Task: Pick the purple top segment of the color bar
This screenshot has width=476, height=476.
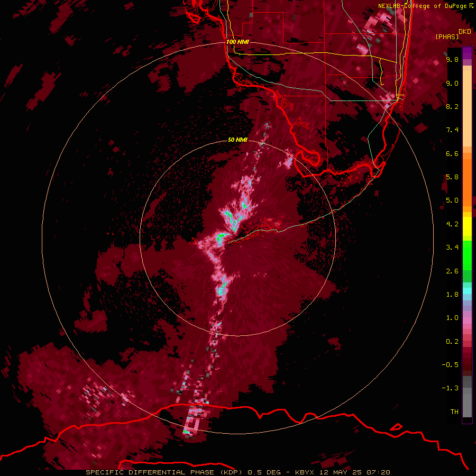Action: 467,53
